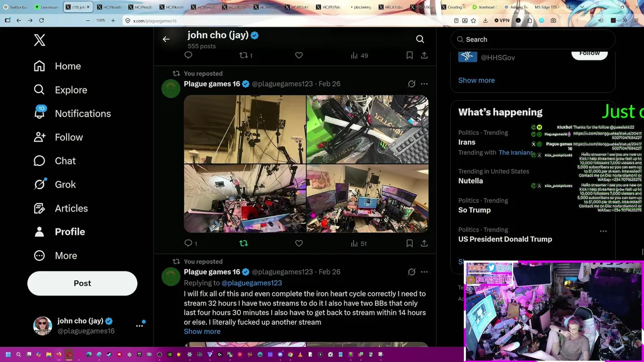Click repost icon showing 1 on top post
Screen dimensions: 644x362
point(246,55)
